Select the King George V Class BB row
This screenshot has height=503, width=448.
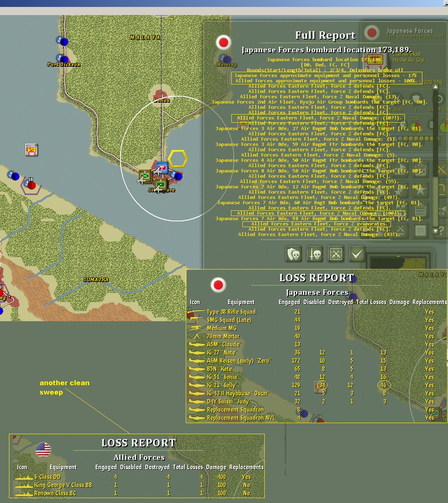pyautogui.click(x=139, y=485)
